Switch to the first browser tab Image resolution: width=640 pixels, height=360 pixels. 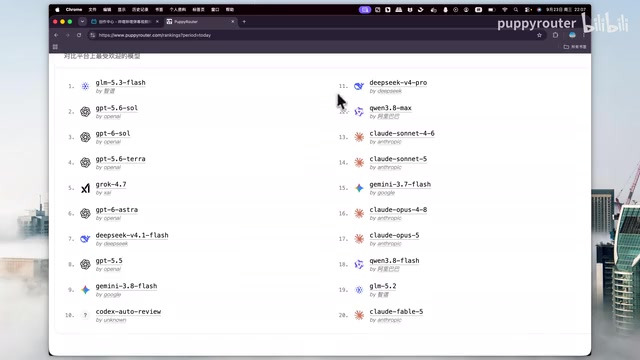(125, 22)
